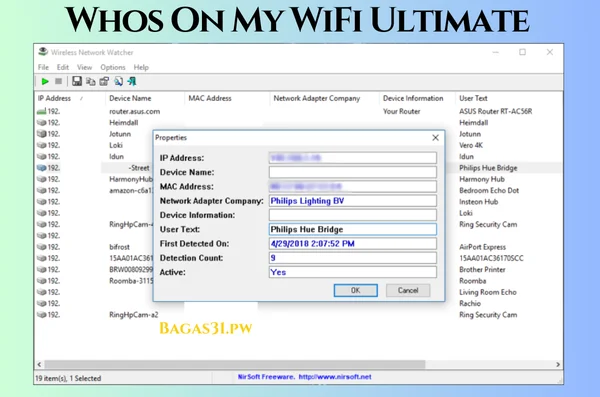This screenshot has width=600, height=397.
Task: Click the Device Information field in Properties
Action: pyautogui.click(x=352, y=215)
